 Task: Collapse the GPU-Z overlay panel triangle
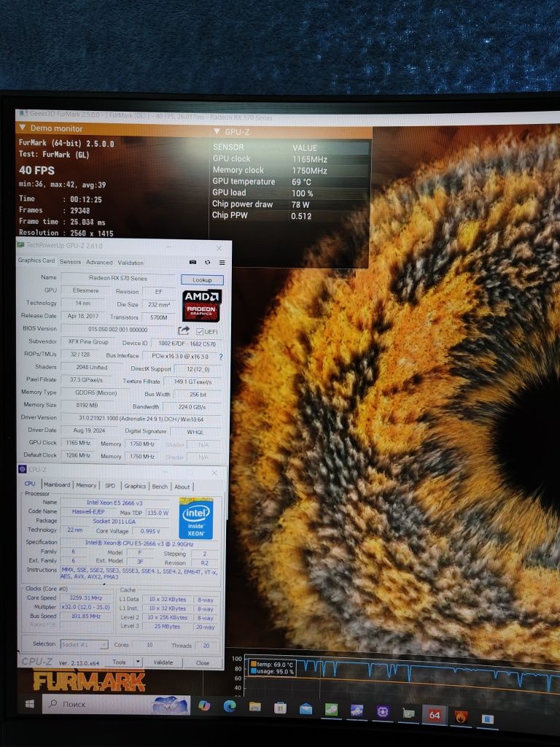click(217, 131)
